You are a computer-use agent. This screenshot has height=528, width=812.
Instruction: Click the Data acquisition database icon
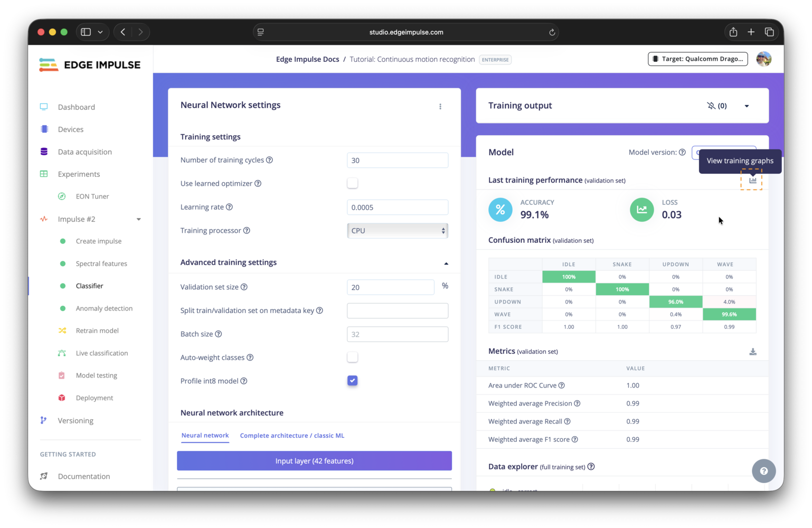[x=44, y=152]
